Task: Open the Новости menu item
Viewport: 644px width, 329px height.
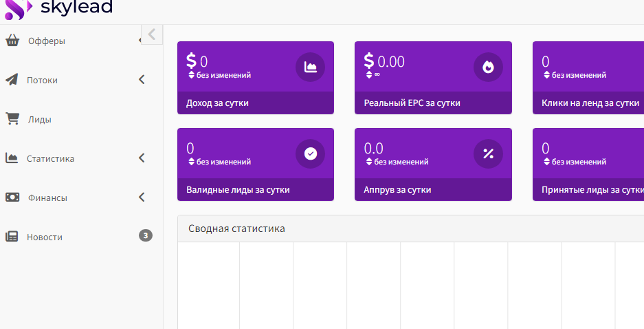Action: pyautogui.click(x=45, y=237)
